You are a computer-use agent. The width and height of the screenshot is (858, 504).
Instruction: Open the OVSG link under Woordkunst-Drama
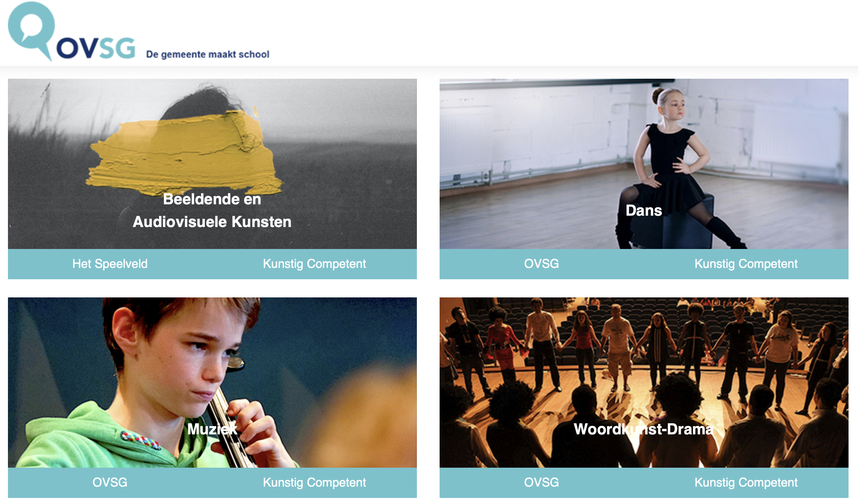point(541,482)
